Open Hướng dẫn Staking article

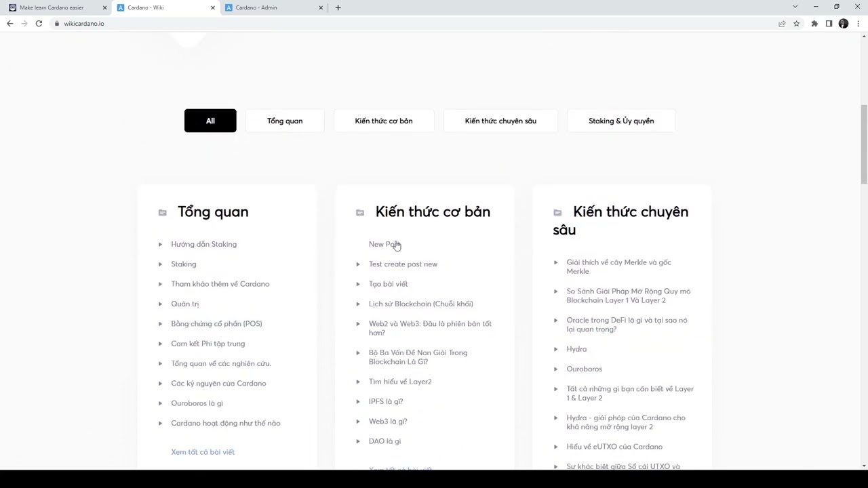(x=203, y=244)
